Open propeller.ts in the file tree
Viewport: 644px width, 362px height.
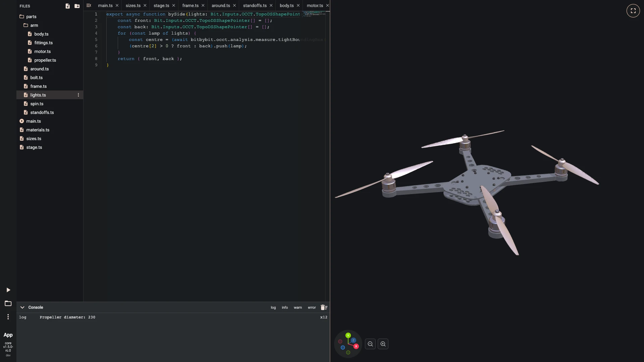point(50,60)
